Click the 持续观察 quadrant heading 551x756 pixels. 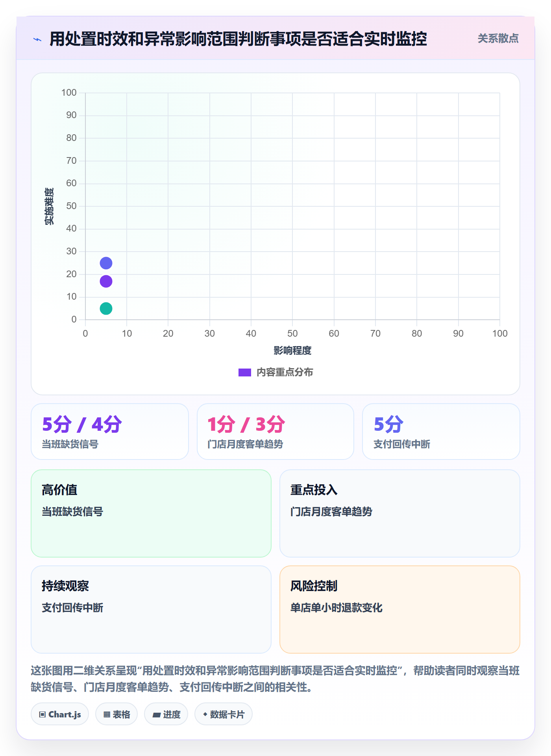click(x=65, y=586)
